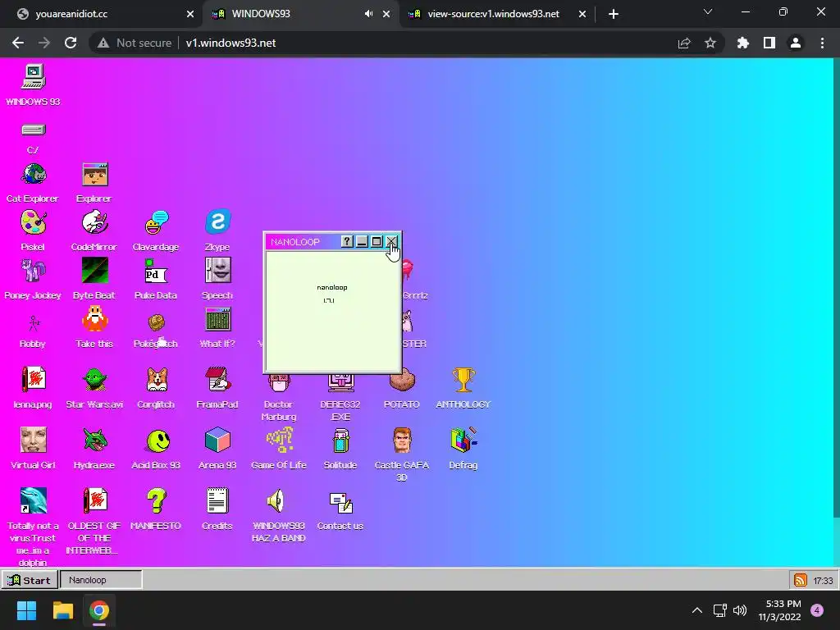Screen dimensions: 840x630
Task: Open the Explorer desktop icon
Action: point(95,175)
